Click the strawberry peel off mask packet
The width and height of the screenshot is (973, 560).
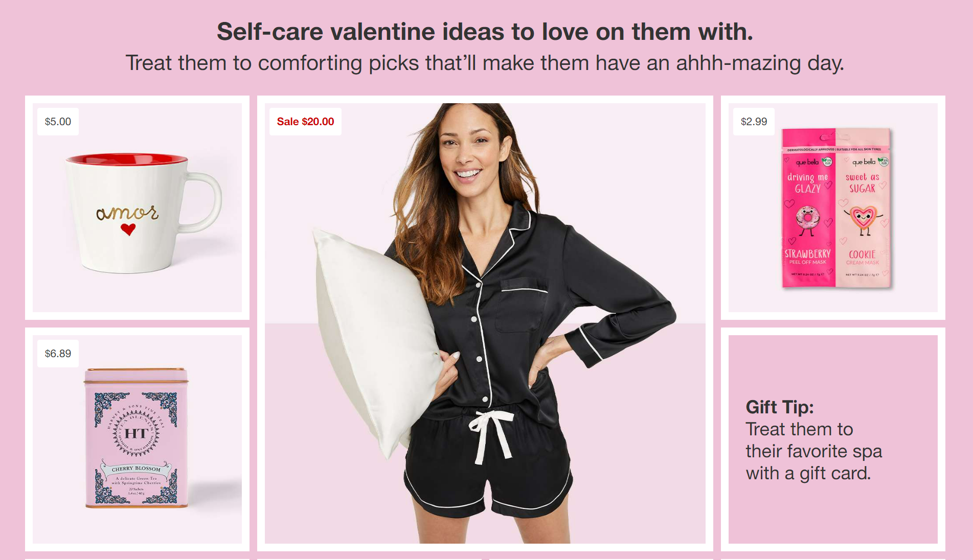[808, 208]
